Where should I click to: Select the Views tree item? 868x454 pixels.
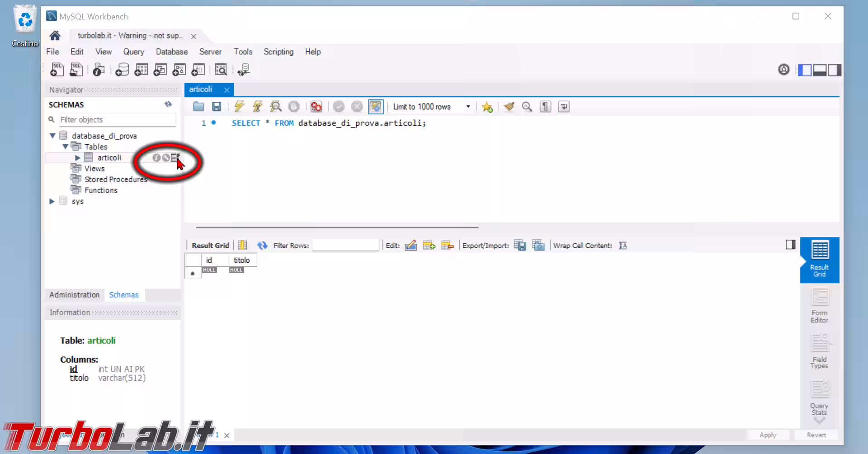tap(94, 169)
